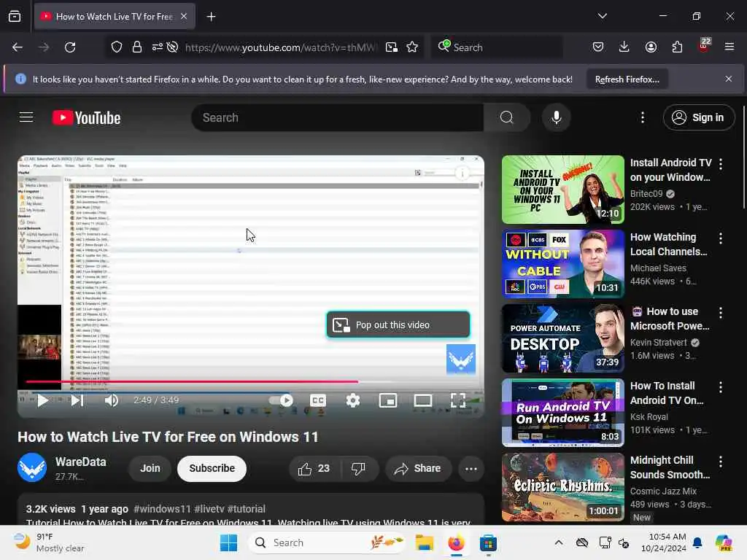
Task: Reload the current page
Action: tap(70, 47)
